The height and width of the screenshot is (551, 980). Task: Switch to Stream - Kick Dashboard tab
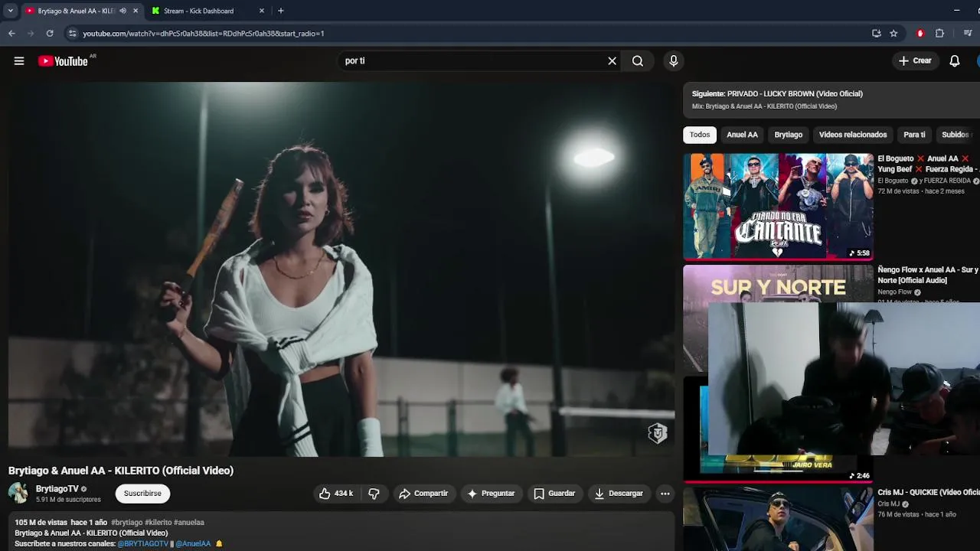(x=199, y=11)
